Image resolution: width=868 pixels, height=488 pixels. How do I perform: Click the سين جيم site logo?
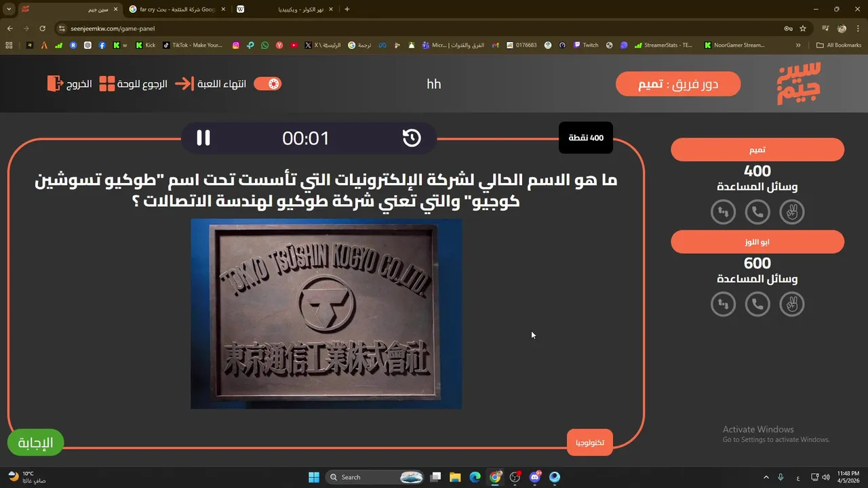coord(799,83)
